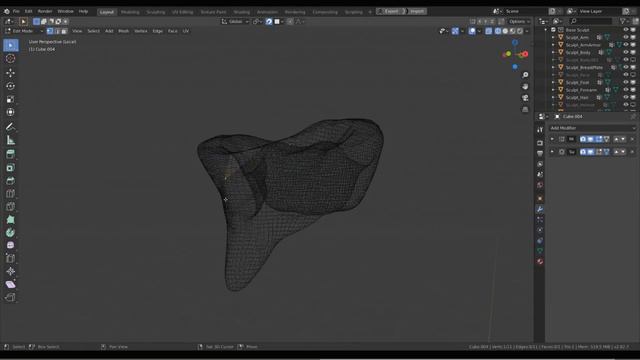640x360 pixels.
Task: Open the Edit Mode dropdown
Action: click(x=24, y=31)
